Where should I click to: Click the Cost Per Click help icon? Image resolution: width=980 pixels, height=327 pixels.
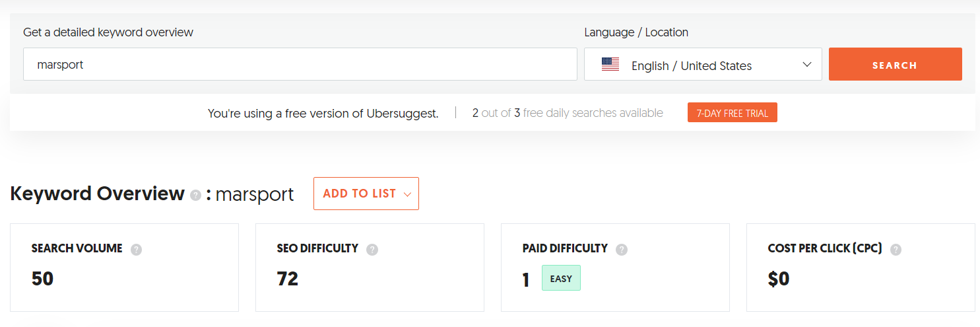pyautogui.click(x=896, y=250)
